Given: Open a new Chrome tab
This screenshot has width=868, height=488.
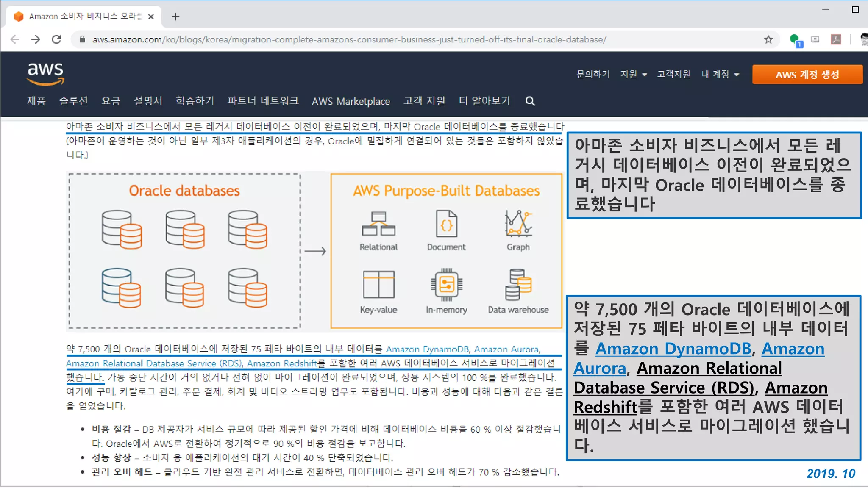Looking at the screenshot, I should (175, 17).
